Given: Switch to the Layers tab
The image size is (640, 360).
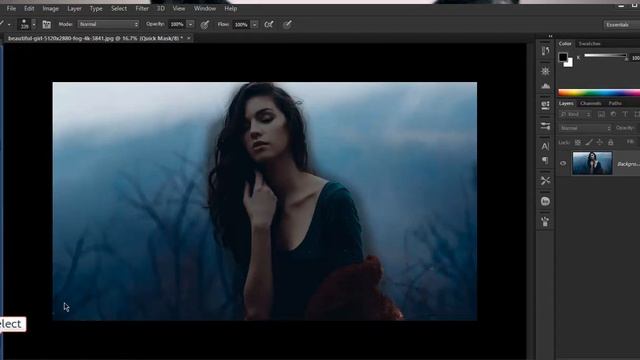Looking at the screenshot, I should [566, 104].
